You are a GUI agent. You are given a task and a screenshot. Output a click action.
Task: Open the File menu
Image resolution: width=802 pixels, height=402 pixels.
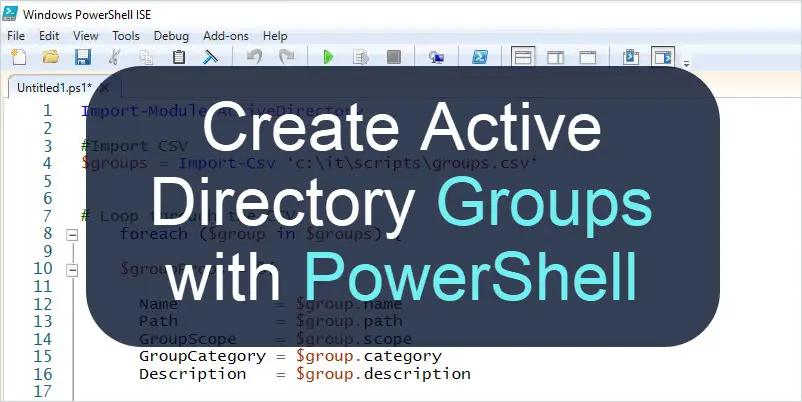coord(16,36)
